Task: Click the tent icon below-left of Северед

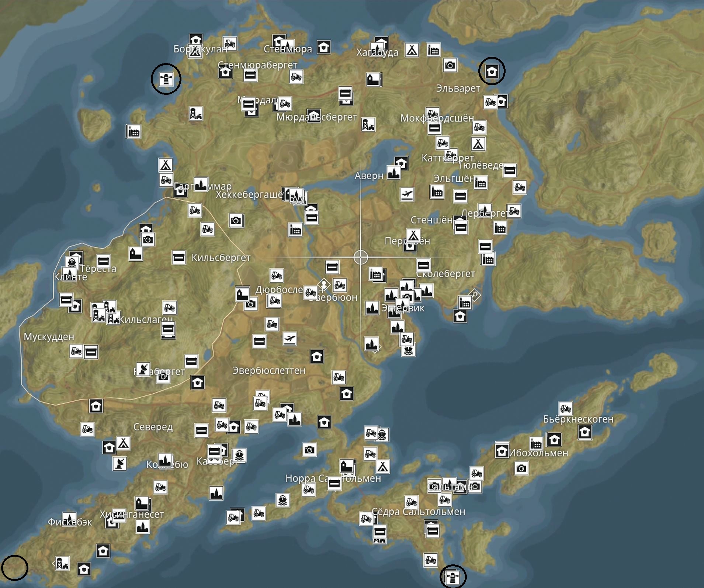Action: coord(123,443)
